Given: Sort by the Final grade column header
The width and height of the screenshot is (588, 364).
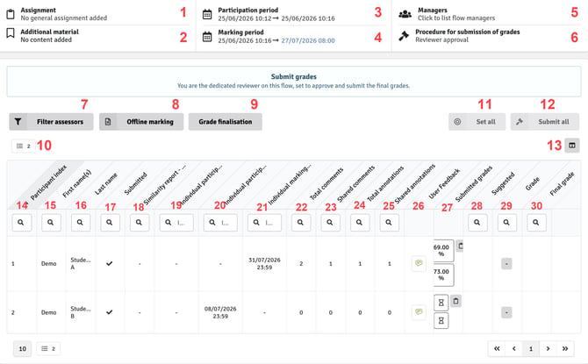Looking at the screenshot, I should [562, 183].
